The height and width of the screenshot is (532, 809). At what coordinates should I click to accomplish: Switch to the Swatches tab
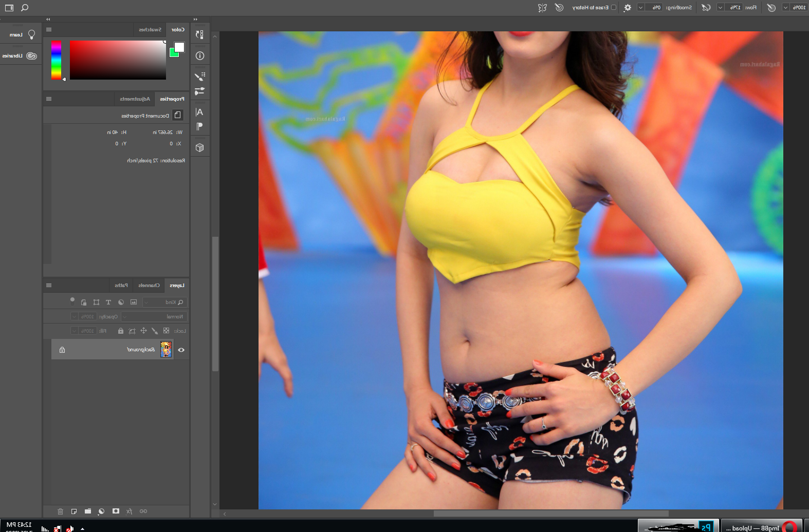coord(150,30)
